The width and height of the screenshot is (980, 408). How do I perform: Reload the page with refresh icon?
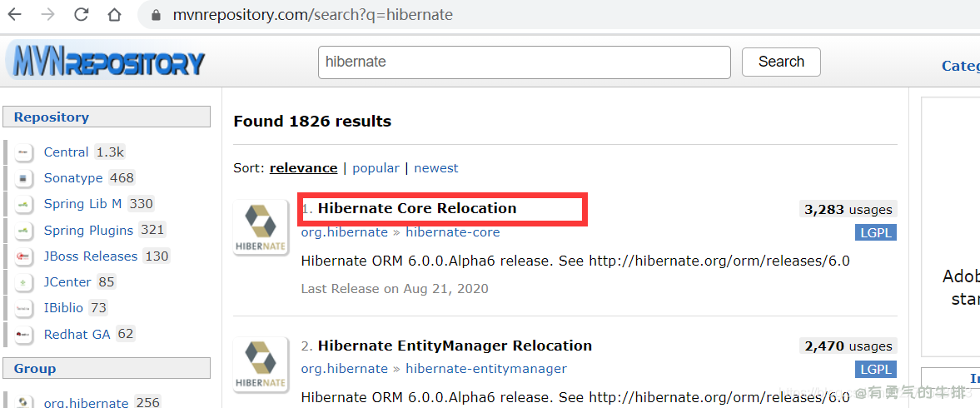click(x=81, y=15)
